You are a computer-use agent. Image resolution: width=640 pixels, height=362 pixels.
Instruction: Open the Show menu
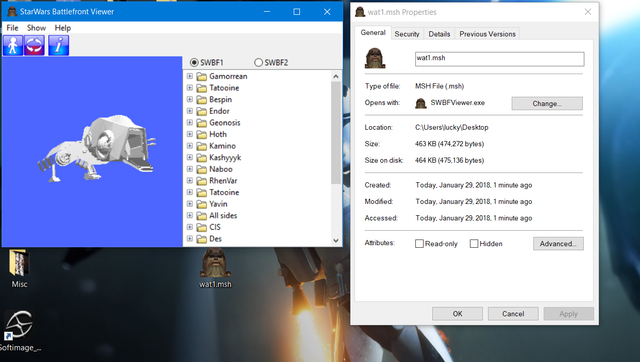tap(36, 28)
